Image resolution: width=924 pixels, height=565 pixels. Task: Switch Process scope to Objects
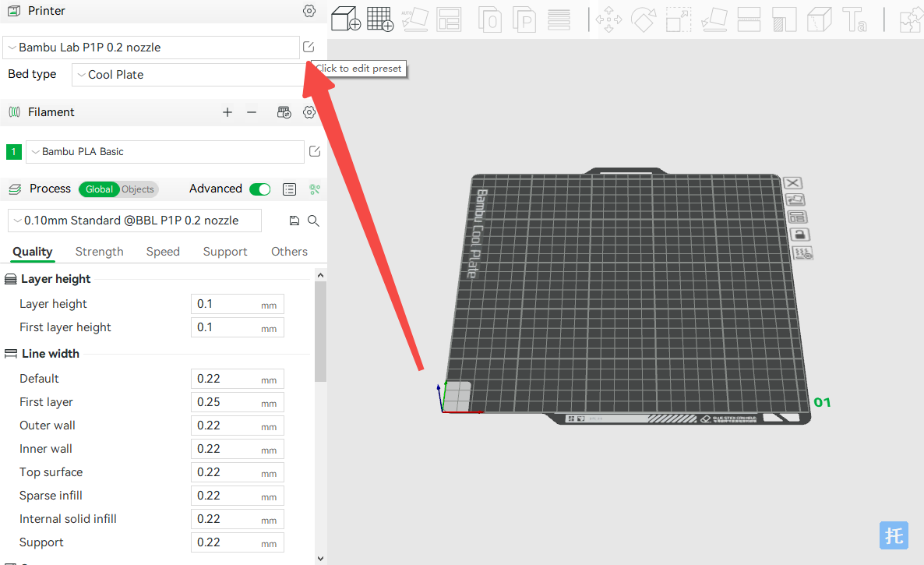[138, 189]
